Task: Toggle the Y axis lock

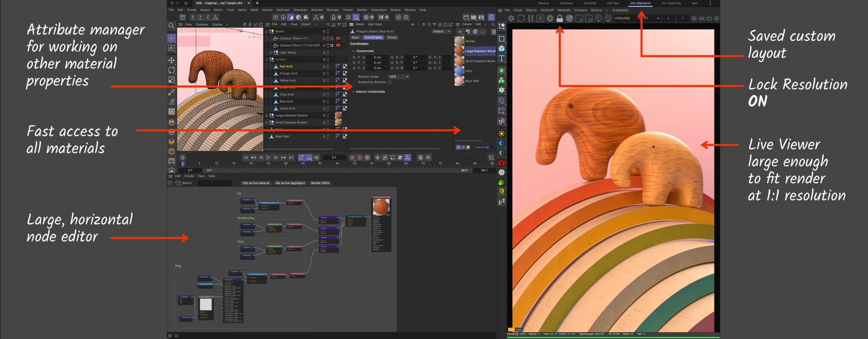Action: coord(200,17)
